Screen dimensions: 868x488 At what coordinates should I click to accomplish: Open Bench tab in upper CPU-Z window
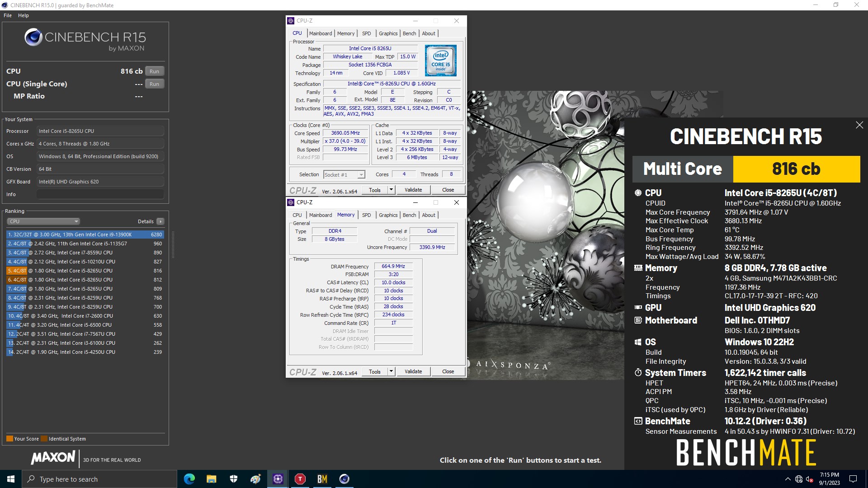click(x=409, y=33)
